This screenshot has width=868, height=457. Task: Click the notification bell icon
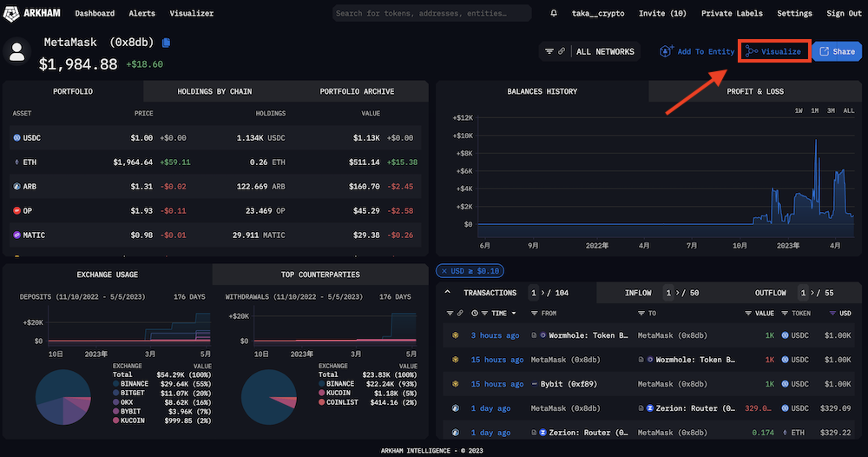point(554,14)
